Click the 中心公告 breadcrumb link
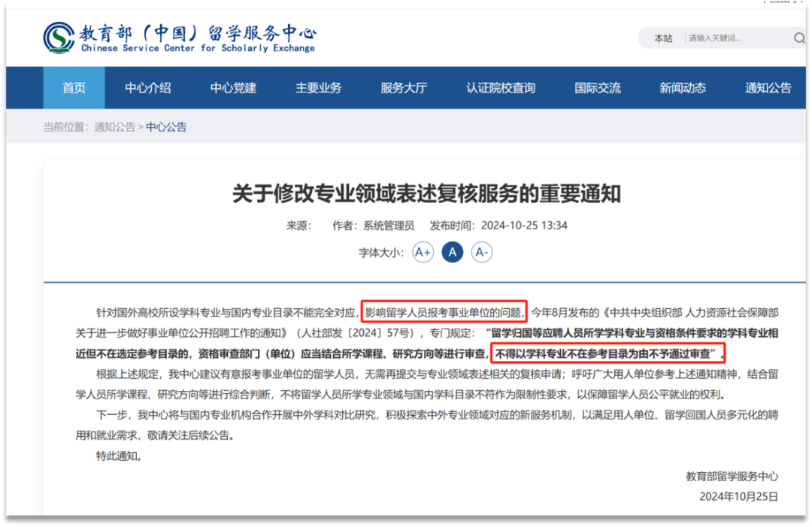 coord(166,127)
